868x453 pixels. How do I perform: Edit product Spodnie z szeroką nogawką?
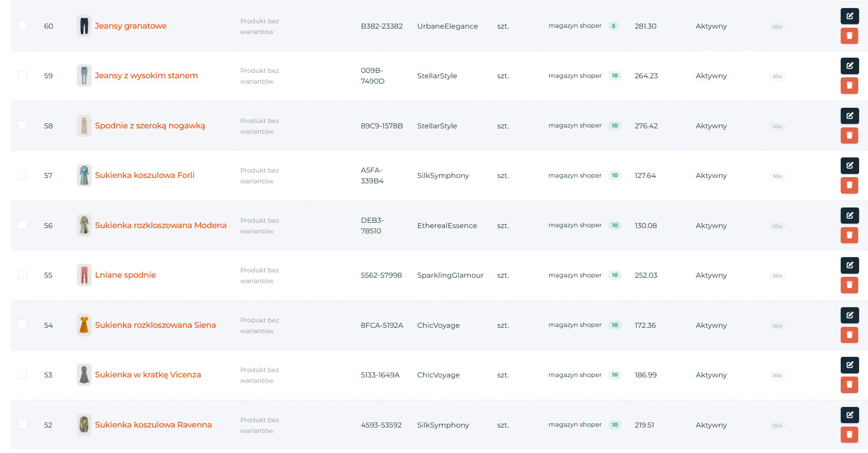click(x=849, y=116)
